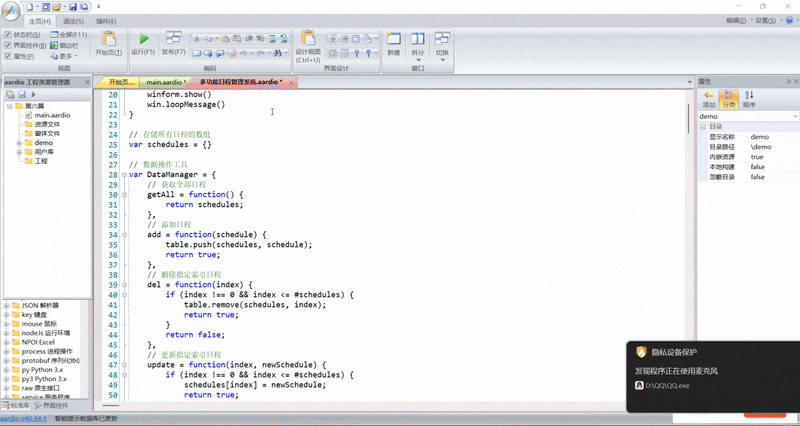
Task: Select the 分类 (categorize) icon in Properties
Action: point(728,98)
